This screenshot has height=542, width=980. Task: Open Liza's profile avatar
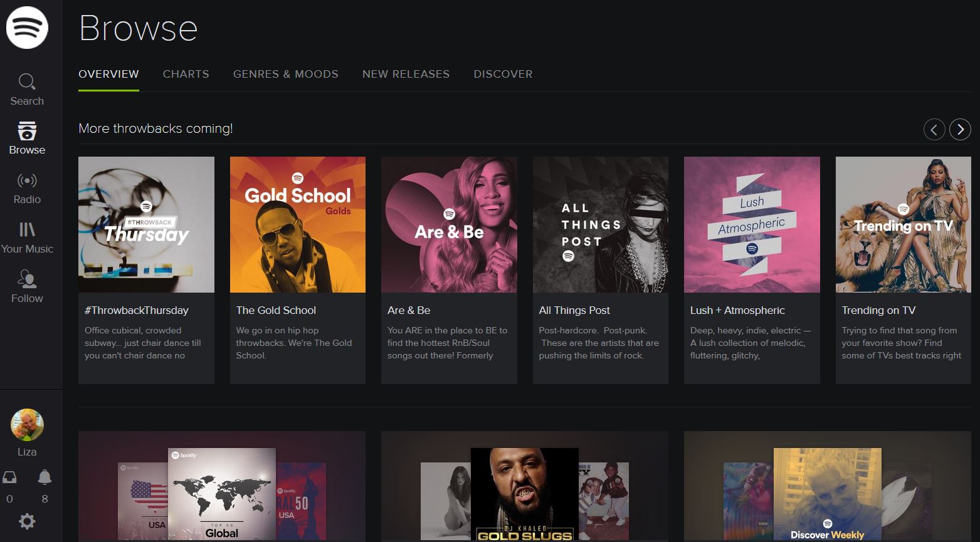27,425
